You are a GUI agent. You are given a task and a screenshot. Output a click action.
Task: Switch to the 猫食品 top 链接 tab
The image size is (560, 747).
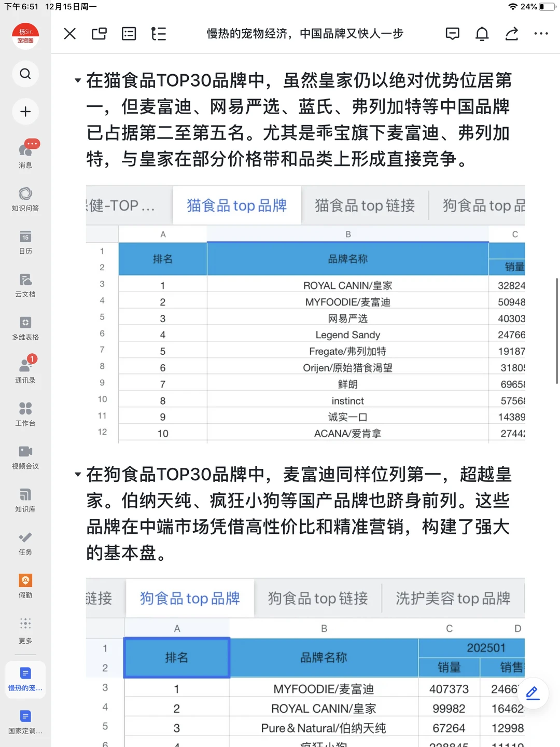tap(364, 205)
